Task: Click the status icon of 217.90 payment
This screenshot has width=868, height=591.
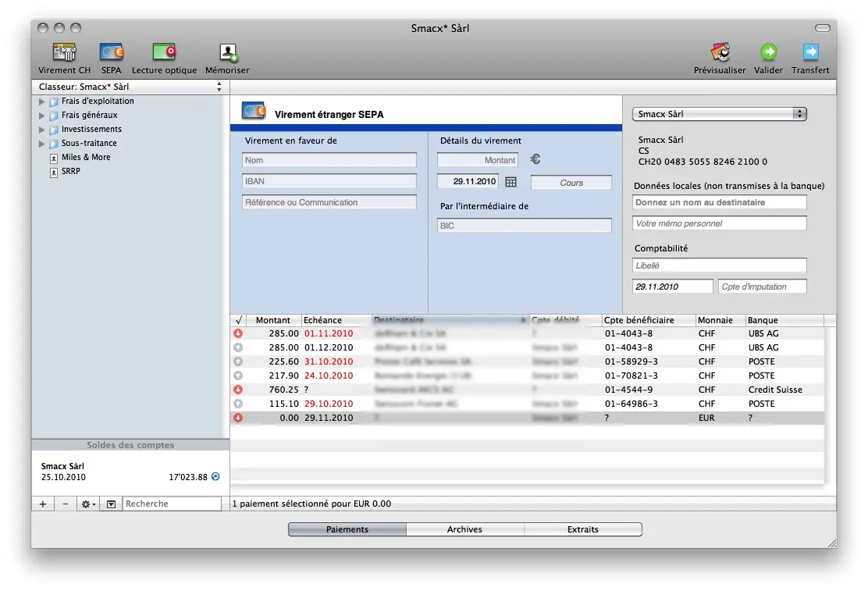Action: [238, 376]
